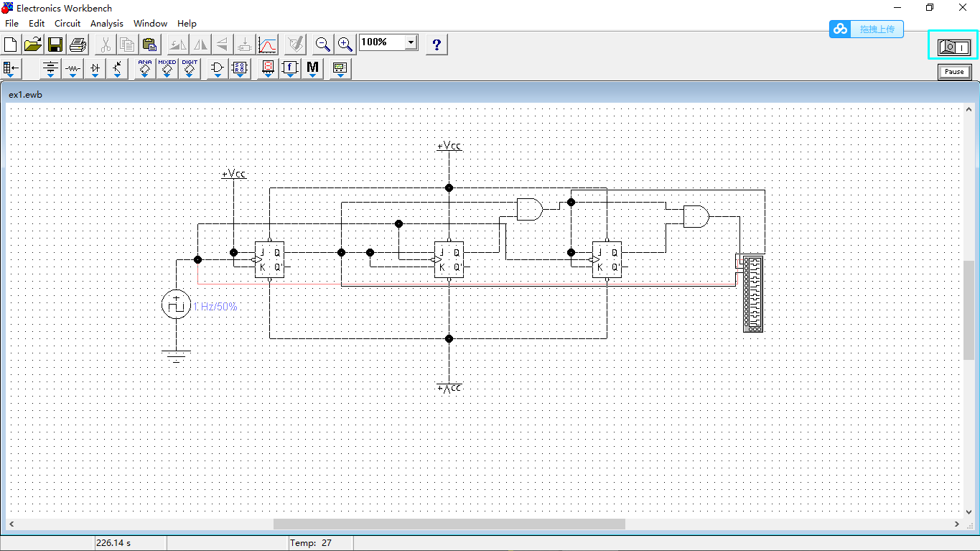Open the Circuit menu
This screenshot has height=551, width=980.
point(67,23)
